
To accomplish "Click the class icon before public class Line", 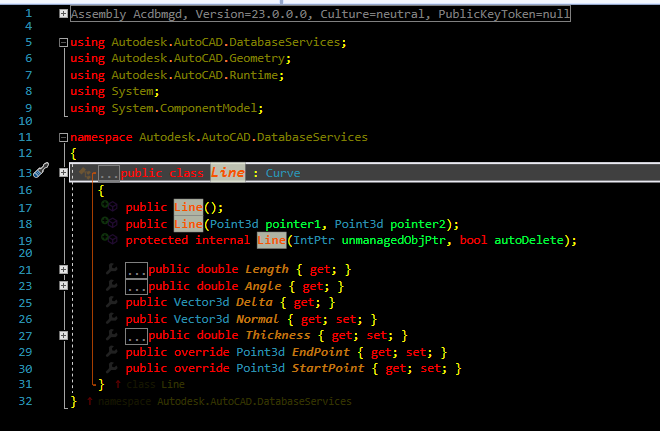I will tap(86, 173).
